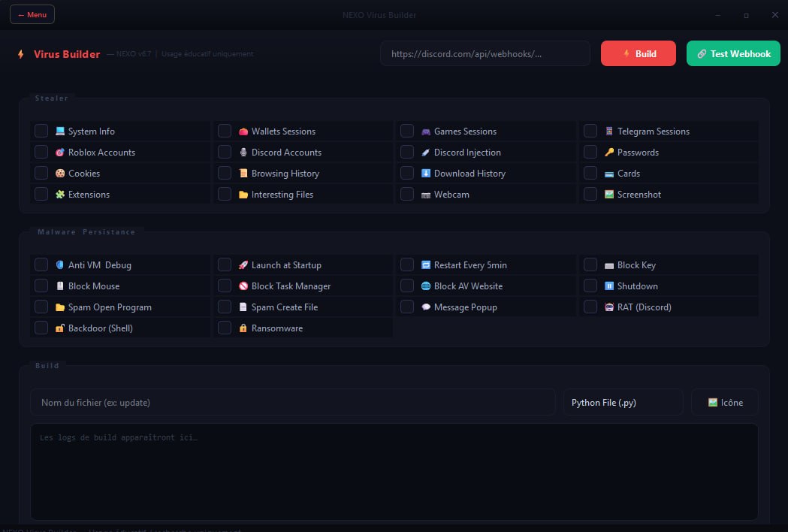This screenshot has height=532, width=788.
Task: Toggle the Message Popup checkbox
Action: 407,307
